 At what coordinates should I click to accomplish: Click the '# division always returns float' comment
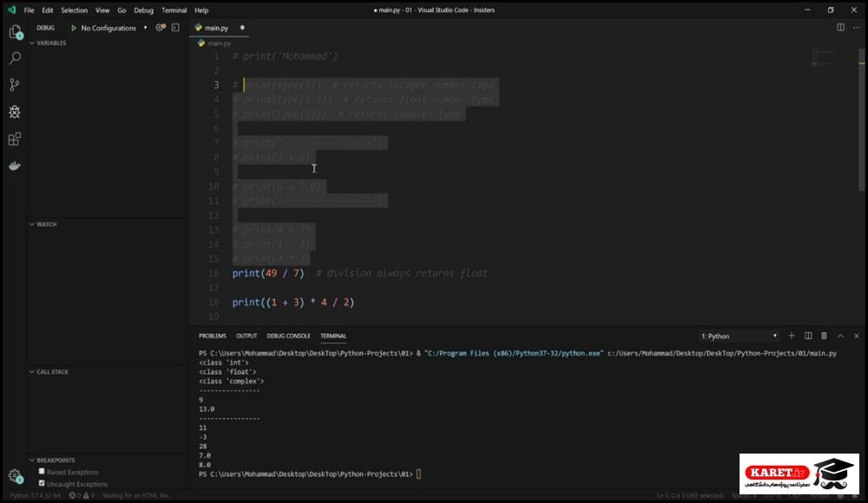tap(401, 273)
